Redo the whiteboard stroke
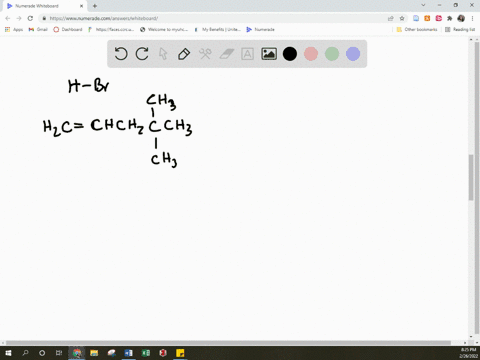The width and height of the screenshot is (480, 360). (142, 54)
